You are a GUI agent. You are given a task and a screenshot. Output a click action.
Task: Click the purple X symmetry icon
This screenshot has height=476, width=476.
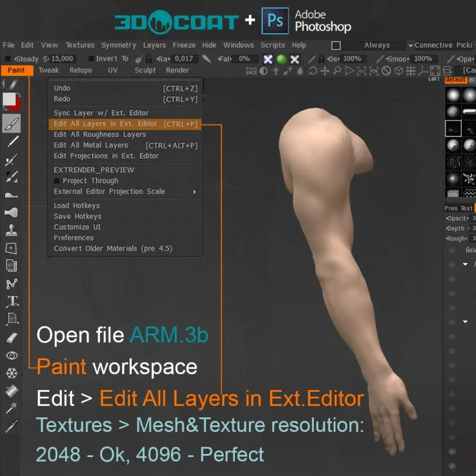[268, 59]
